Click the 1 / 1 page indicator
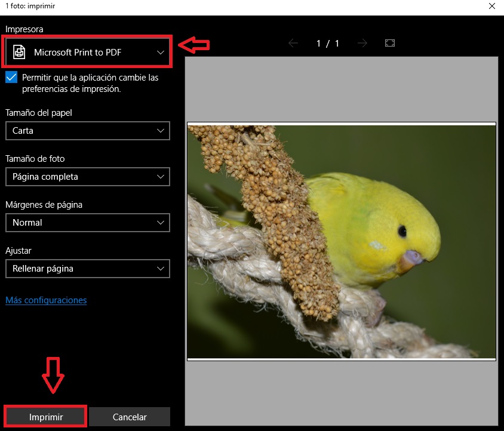 328,43
